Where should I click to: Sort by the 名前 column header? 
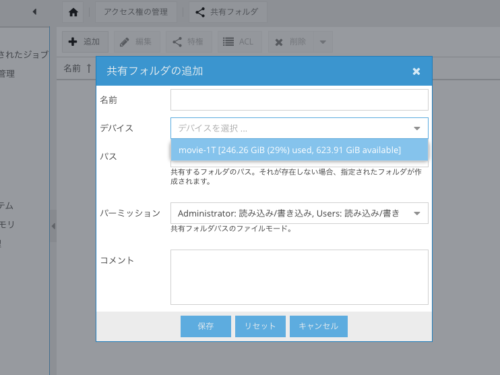(77, 68)
